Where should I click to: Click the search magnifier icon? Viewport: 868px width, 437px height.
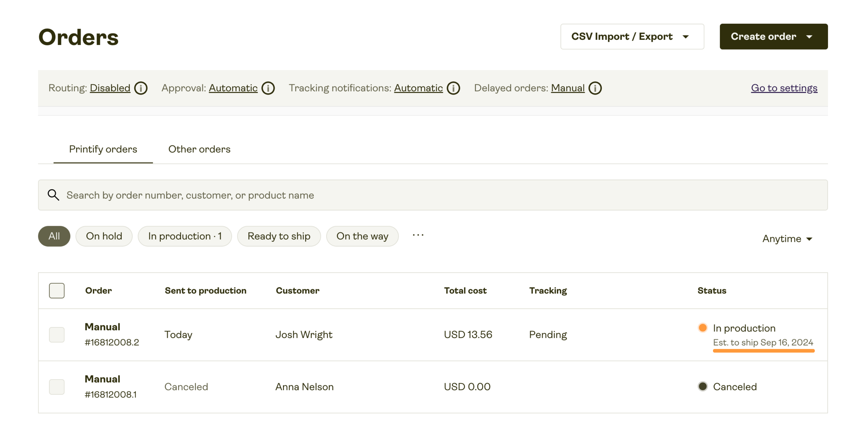[53, 195]
